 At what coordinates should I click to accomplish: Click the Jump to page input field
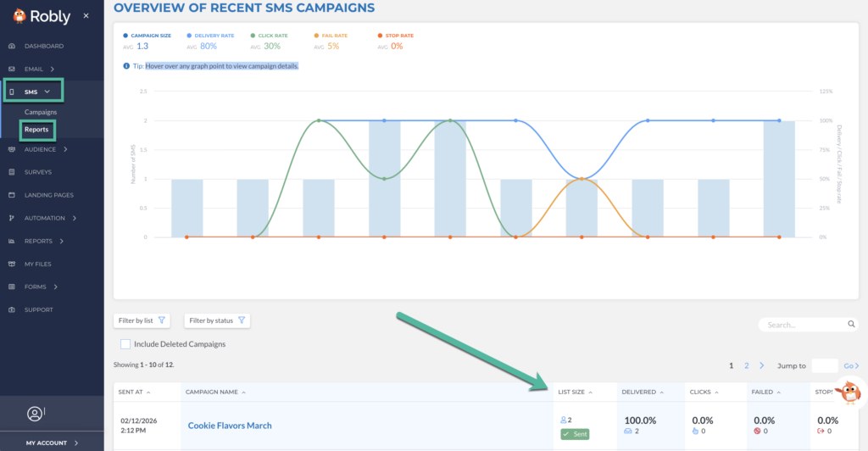tap(824, 365)
